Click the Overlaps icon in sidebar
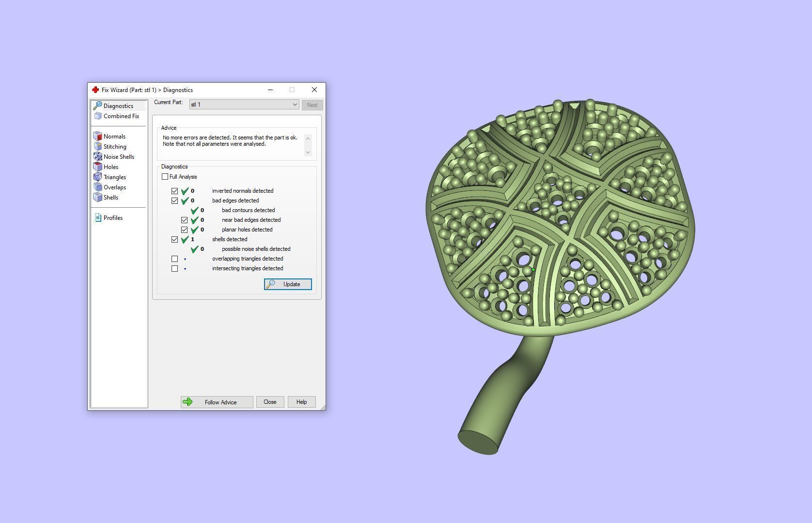This screenshot has height=523, width=812. tap(98, 187)
